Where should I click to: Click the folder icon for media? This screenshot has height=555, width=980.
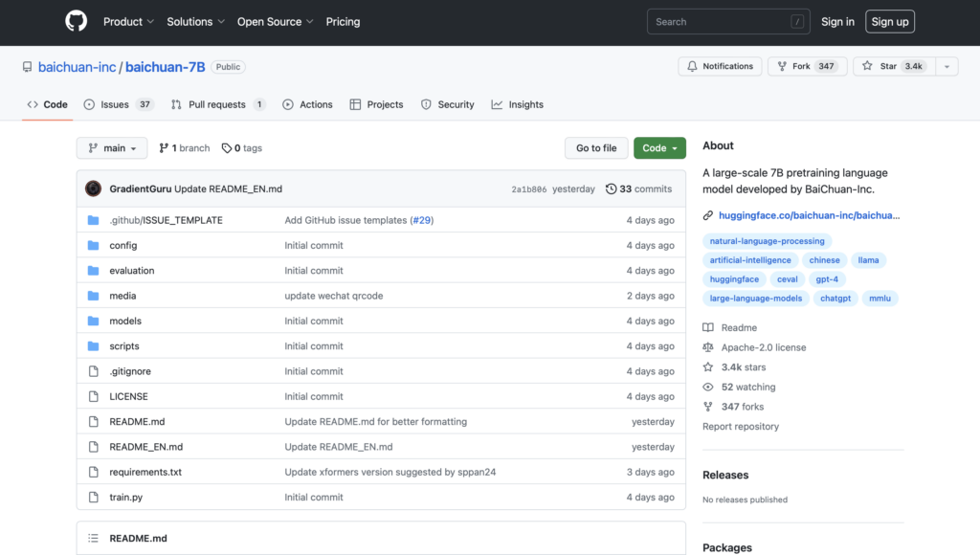93,296
